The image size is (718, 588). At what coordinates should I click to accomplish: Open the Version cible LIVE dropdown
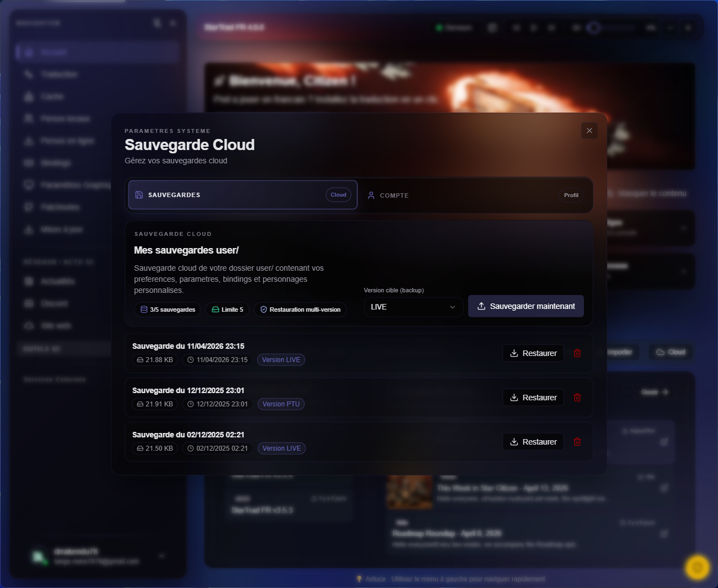pyautogui.click(x=413, y=307)
